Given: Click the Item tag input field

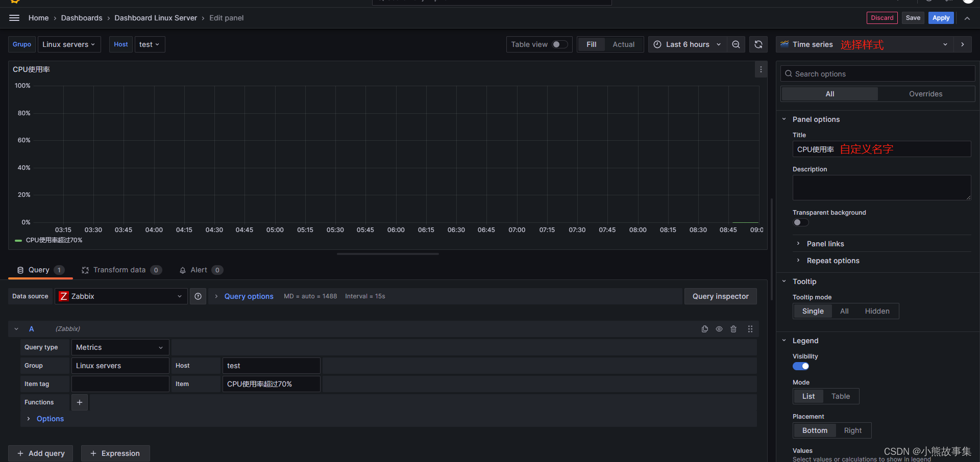Looking at the screenshot, I should 120,384.
